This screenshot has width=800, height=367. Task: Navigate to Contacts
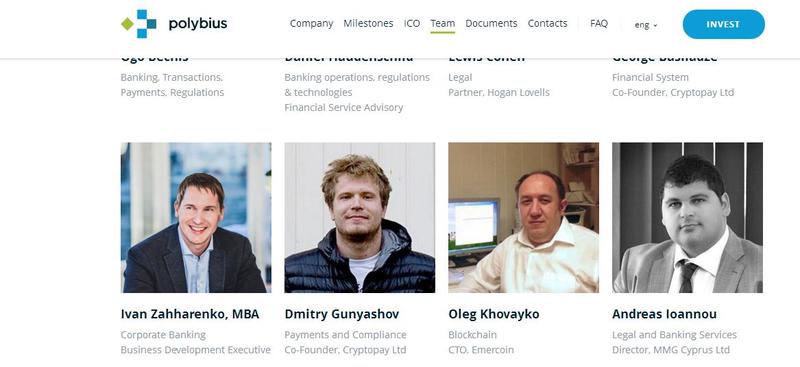pos(547,23)
